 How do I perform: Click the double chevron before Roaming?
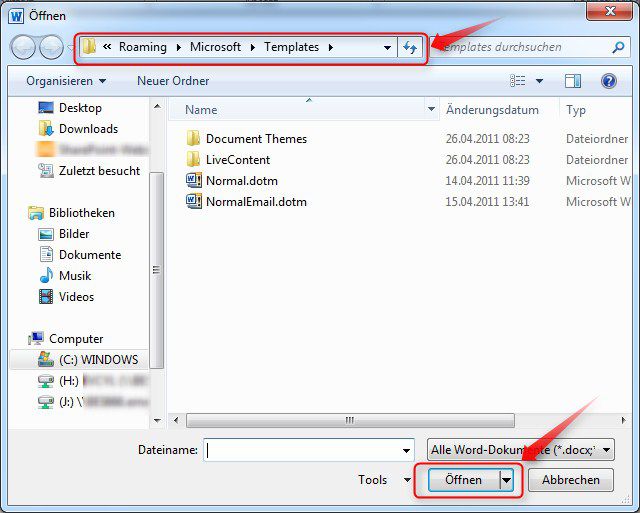tap(107, 47)
